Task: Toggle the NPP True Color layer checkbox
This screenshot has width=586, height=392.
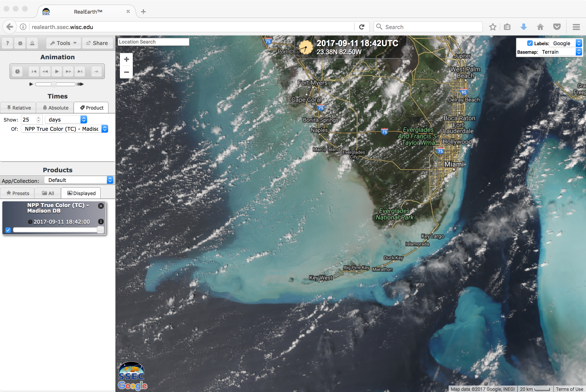Action: point(8,230)
